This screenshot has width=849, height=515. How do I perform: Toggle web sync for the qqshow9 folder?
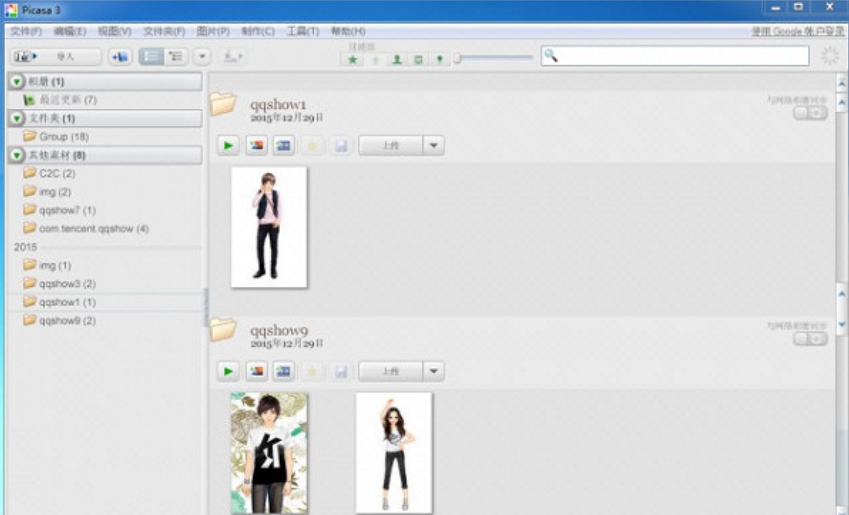click(x=810, y=339)
